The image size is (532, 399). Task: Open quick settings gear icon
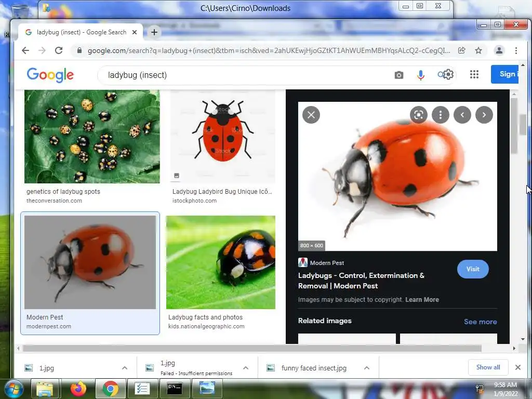click(448, 74)
